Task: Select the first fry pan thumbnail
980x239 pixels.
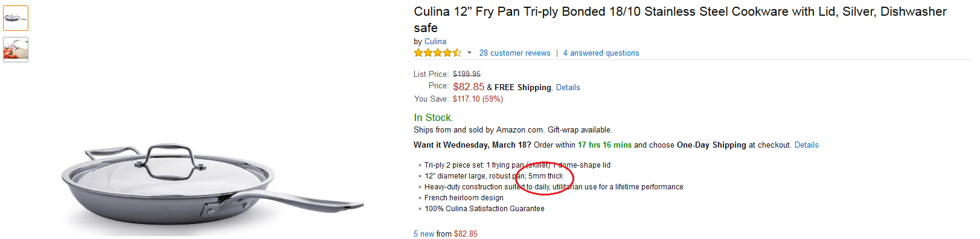Action: coord(16,18)
